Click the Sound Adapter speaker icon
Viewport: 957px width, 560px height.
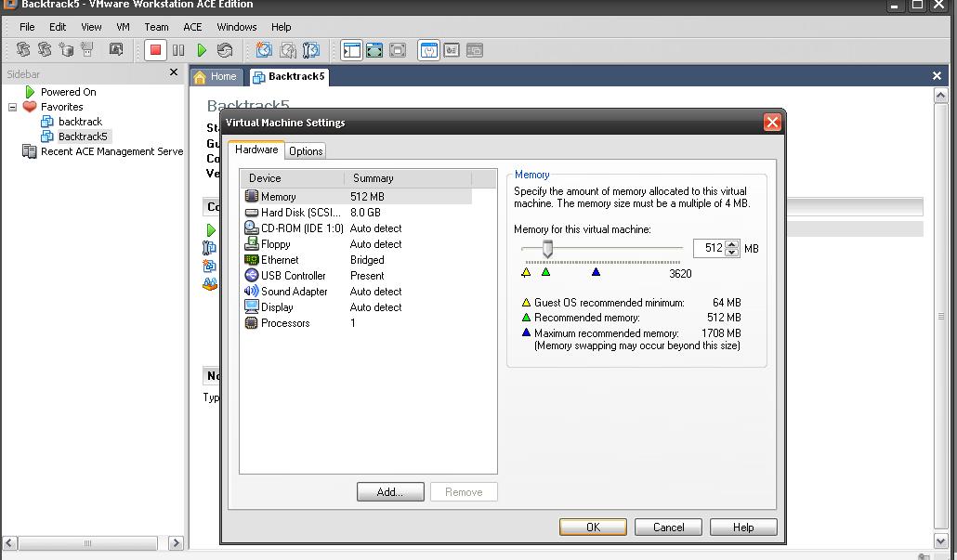[252, 291]
